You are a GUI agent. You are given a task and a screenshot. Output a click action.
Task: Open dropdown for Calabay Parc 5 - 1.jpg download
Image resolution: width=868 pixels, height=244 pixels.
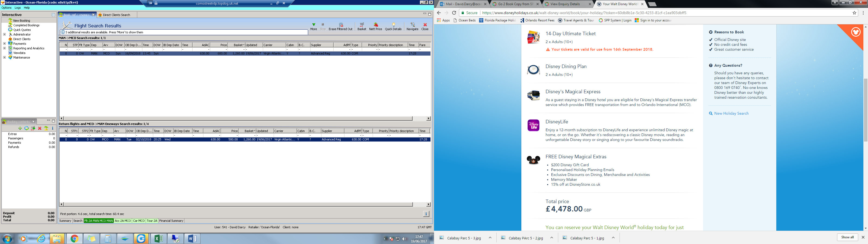tap(613, 237)
